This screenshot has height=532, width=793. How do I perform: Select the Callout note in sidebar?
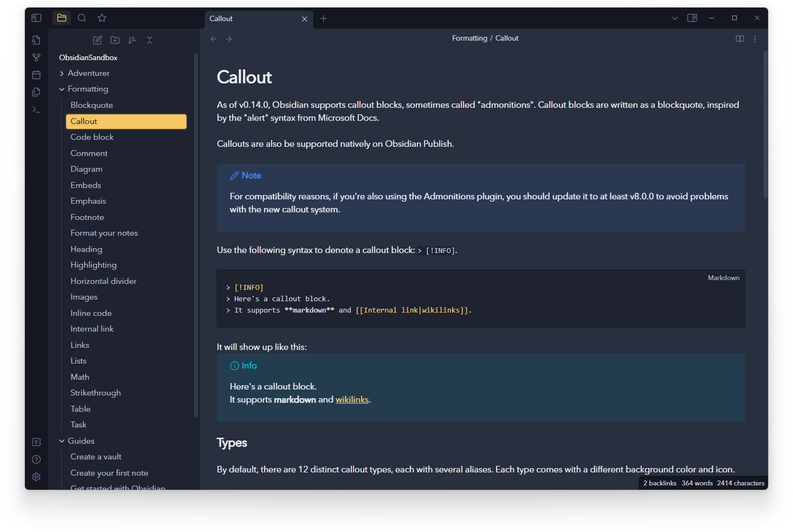click(126, 121)
